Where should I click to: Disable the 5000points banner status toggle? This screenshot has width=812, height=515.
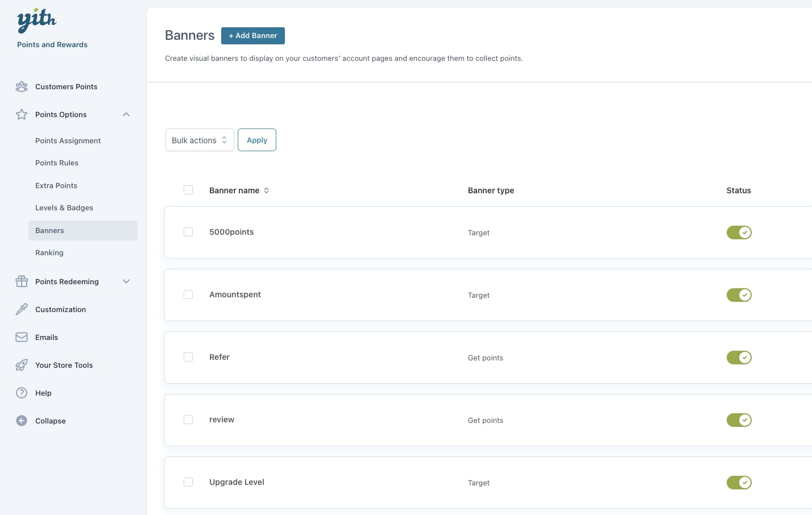pos(739,232)
